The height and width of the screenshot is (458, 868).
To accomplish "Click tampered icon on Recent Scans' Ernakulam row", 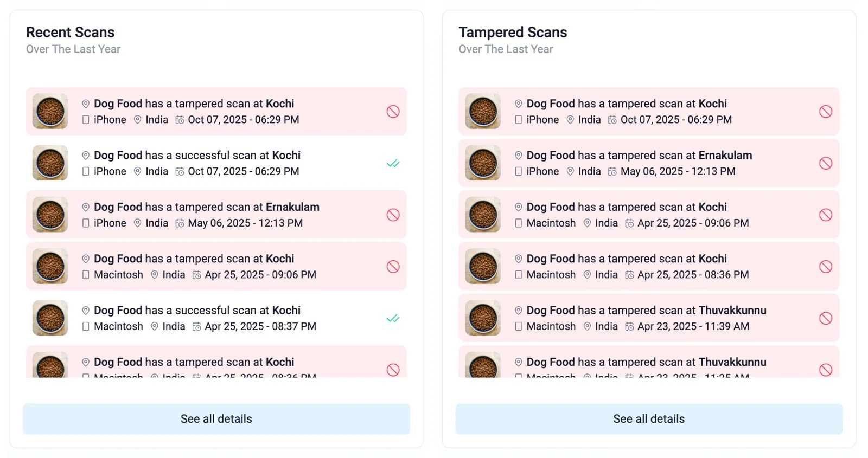I will pos(393,215).
